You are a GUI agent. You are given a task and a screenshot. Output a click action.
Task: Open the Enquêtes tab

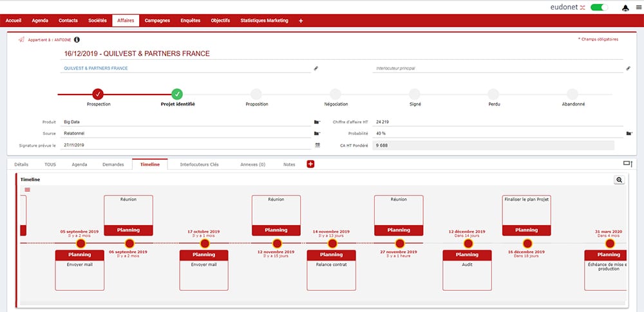[x=191, y=21]
